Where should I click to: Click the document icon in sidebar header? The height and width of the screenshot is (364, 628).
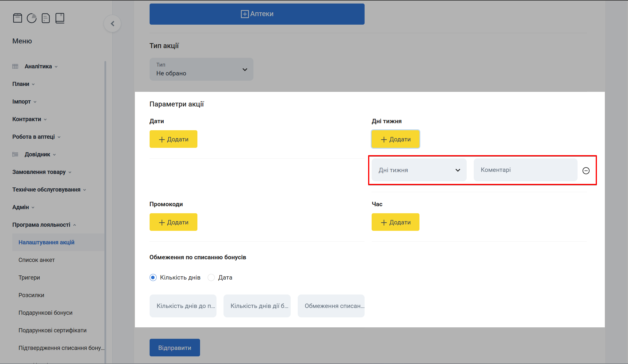pyautogui.click(x=46, y=18)
